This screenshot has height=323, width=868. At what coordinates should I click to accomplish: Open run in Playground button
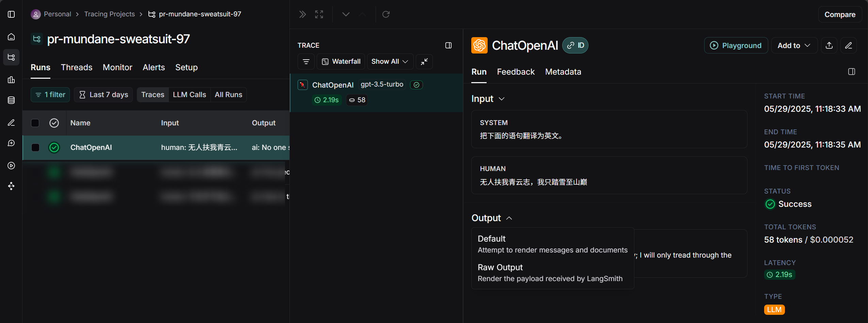(x=736, y=45)
